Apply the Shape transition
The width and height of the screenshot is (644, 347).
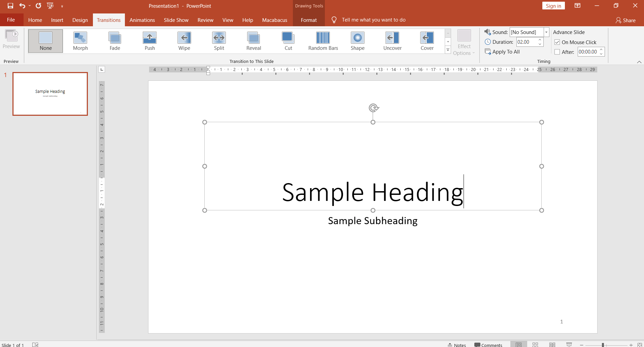(357, 41)
